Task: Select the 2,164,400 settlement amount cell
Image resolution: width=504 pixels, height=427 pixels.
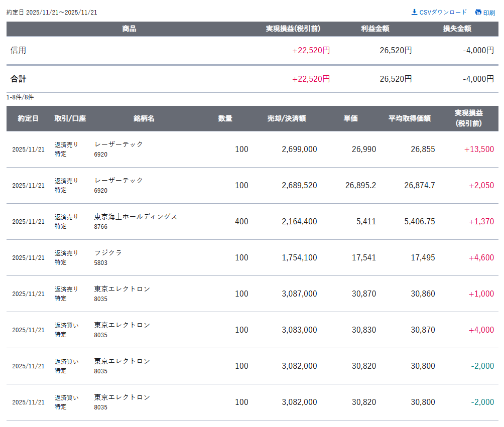Action: 299,221
